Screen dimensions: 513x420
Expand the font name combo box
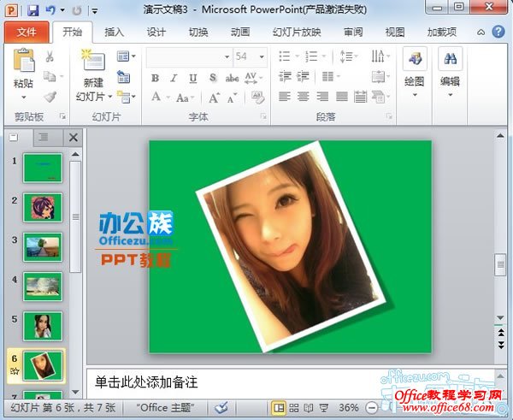coord(227,56)
